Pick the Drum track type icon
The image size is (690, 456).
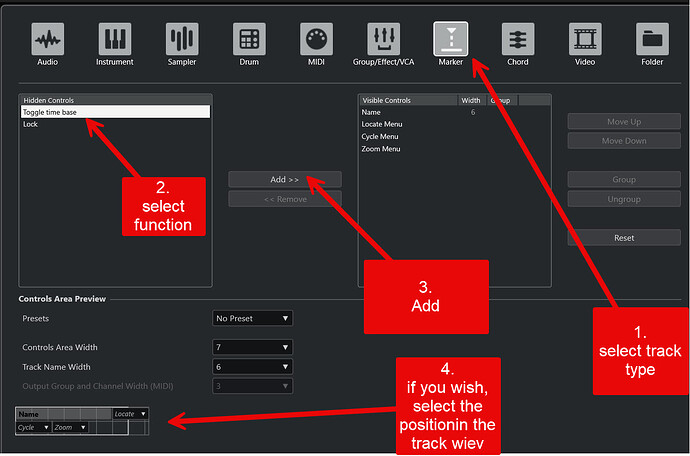(249, 39)
